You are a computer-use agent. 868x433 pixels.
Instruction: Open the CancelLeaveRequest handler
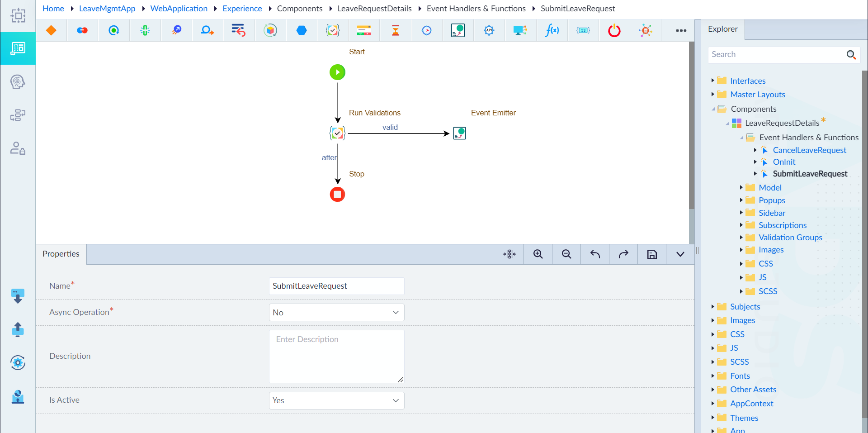809,150
